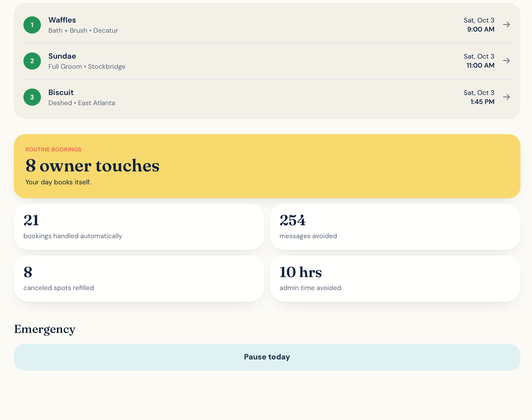This screenshot has width=532, height=420.
Task: Click the 9:00 AM time
Action: point(481,29)
